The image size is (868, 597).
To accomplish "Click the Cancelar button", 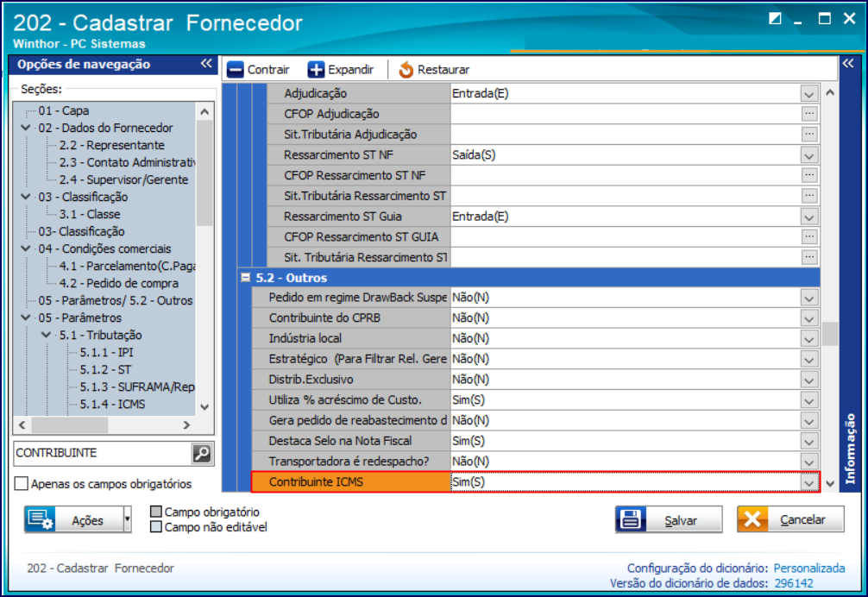I will pos(790,519).
